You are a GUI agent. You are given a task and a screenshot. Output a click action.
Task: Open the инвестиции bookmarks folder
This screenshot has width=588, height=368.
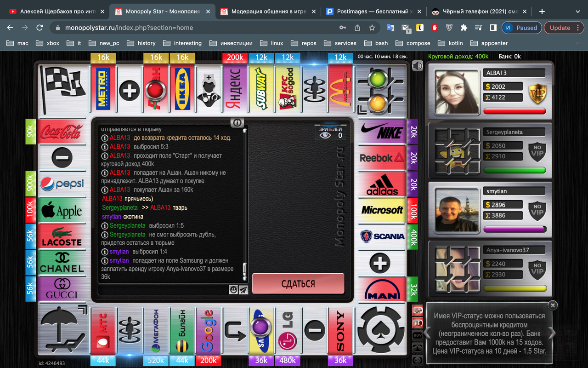[231, 43]
